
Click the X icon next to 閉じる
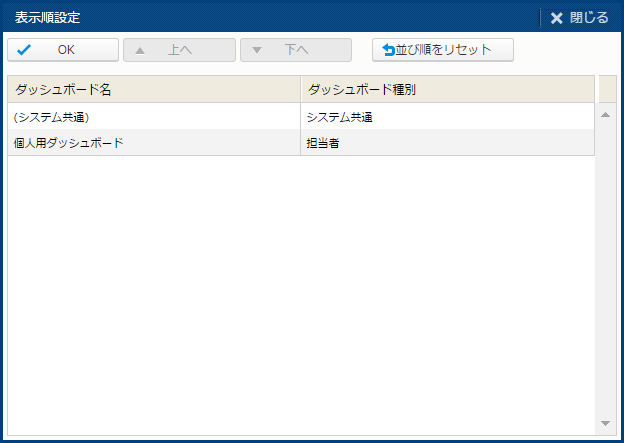(x=557, y=18)
